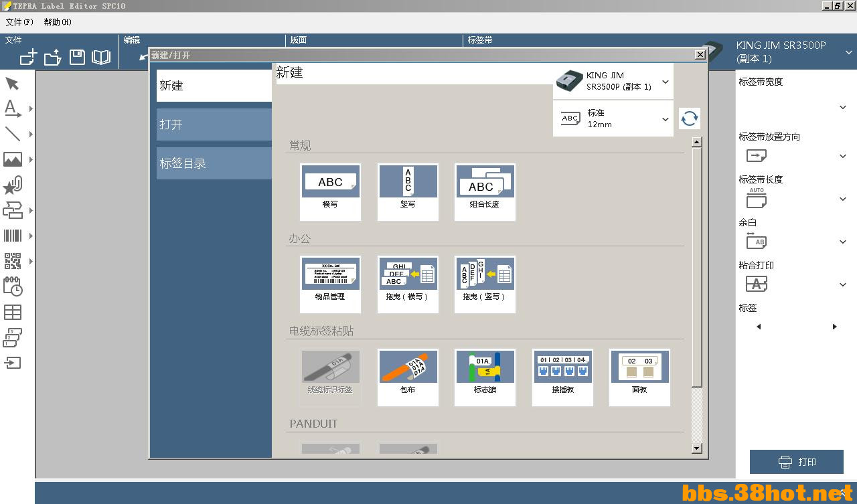Choose the 拖曳（横写）template
The image size is (857, 504).
(408, 284)
